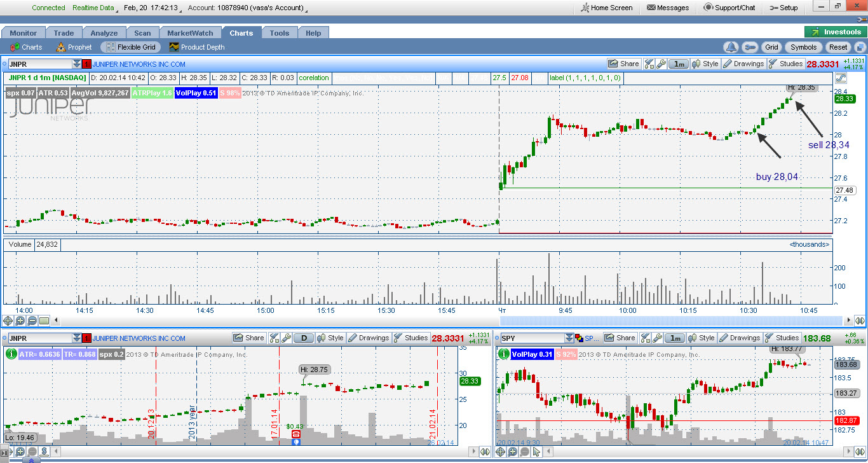This screenshot has height=463, width=868.
Task: Open Share on the main JNPR chart
Action: tap(624, 64)
